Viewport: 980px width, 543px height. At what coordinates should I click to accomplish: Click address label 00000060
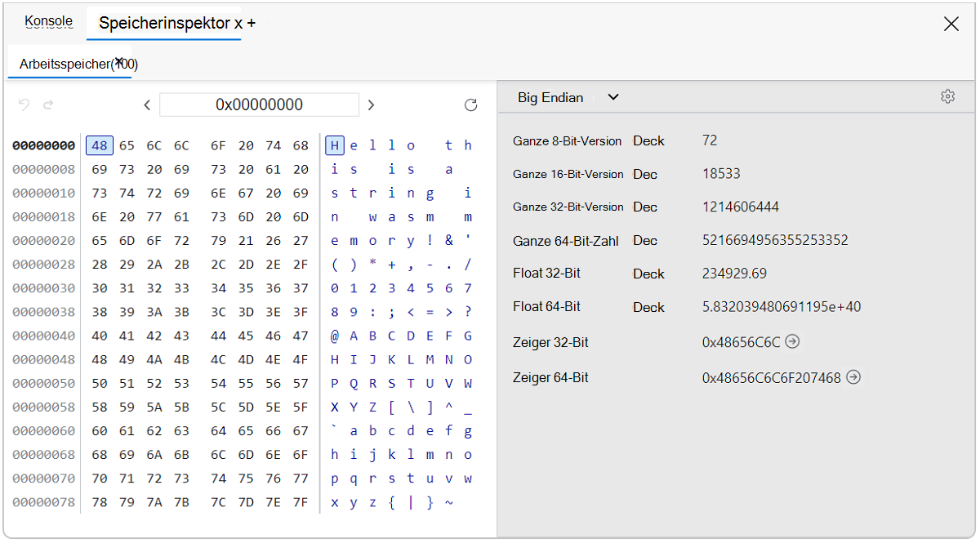tap(44, 430)
